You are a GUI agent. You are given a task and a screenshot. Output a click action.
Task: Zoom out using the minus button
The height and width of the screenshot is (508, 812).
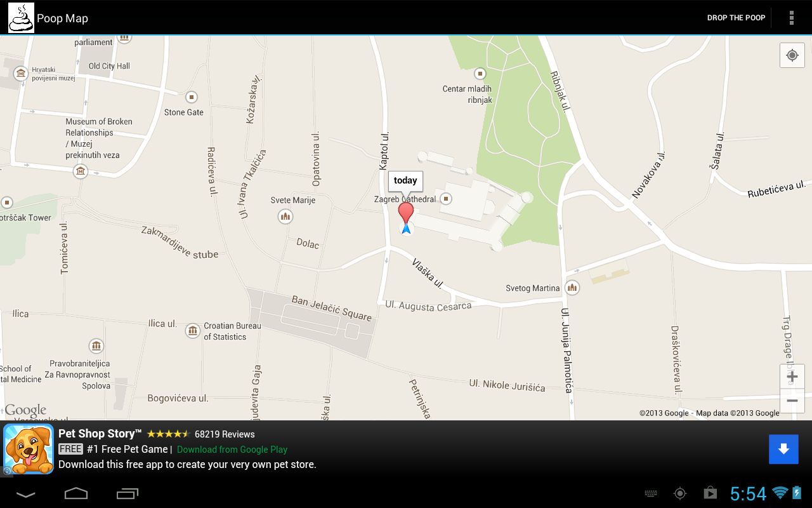tap(792, 401)
